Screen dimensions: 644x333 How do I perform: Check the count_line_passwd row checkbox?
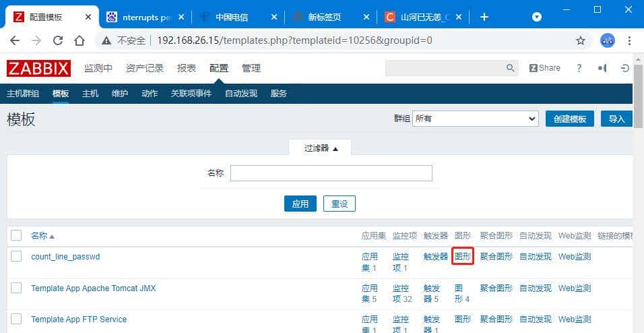(16, 257)
